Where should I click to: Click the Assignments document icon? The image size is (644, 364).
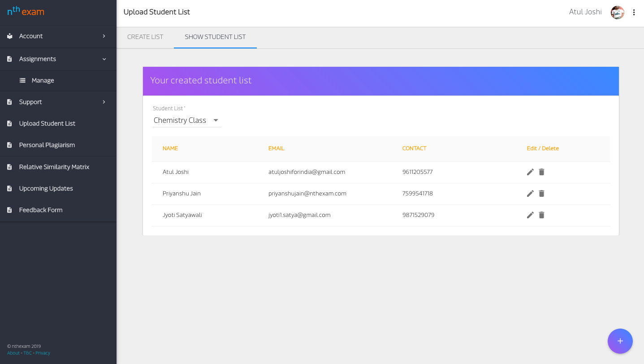pyautogui.click(x=9, y=59)
